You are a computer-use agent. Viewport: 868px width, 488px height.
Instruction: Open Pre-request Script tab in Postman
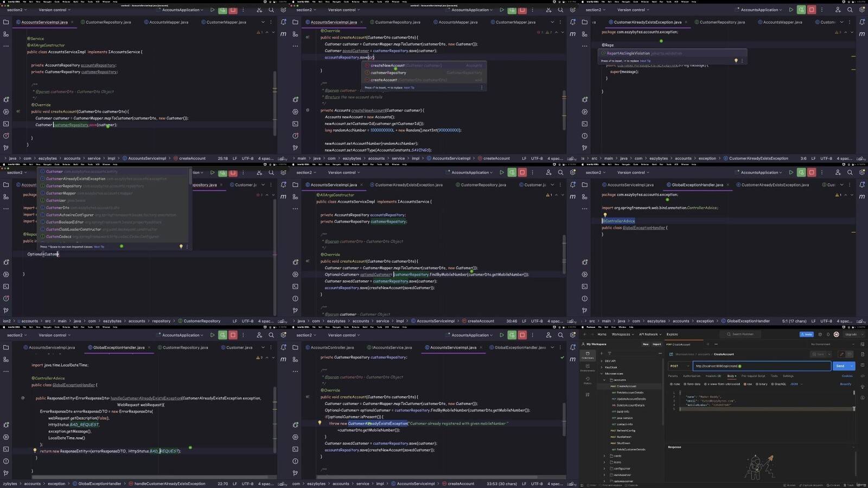point(754,376)
